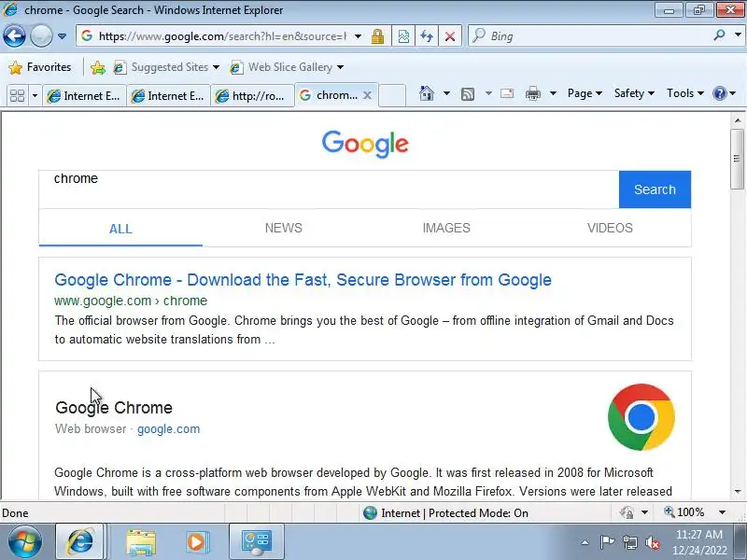Expand the zoom level dropdown arrow
Screen dimensions: 747x560
(722, 512)
